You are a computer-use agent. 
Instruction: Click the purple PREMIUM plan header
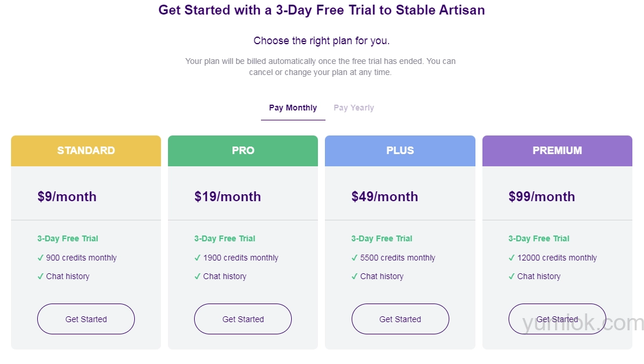[557, 150]
